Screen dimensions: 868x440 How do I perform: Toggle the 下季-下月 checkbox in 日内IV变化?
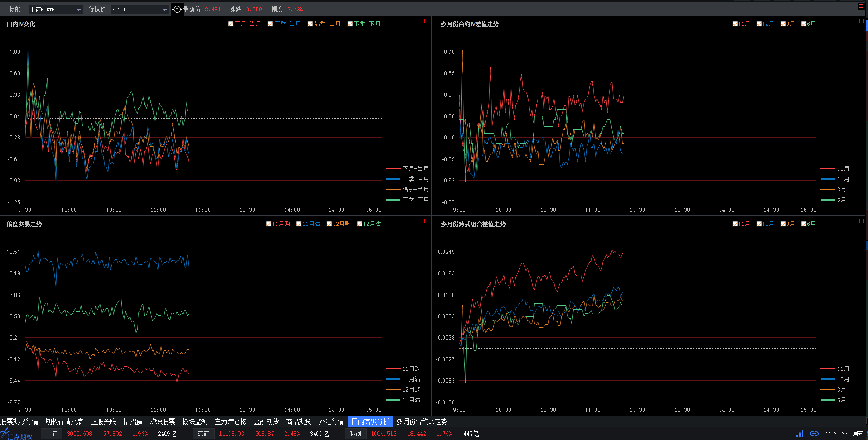point(350,24)
